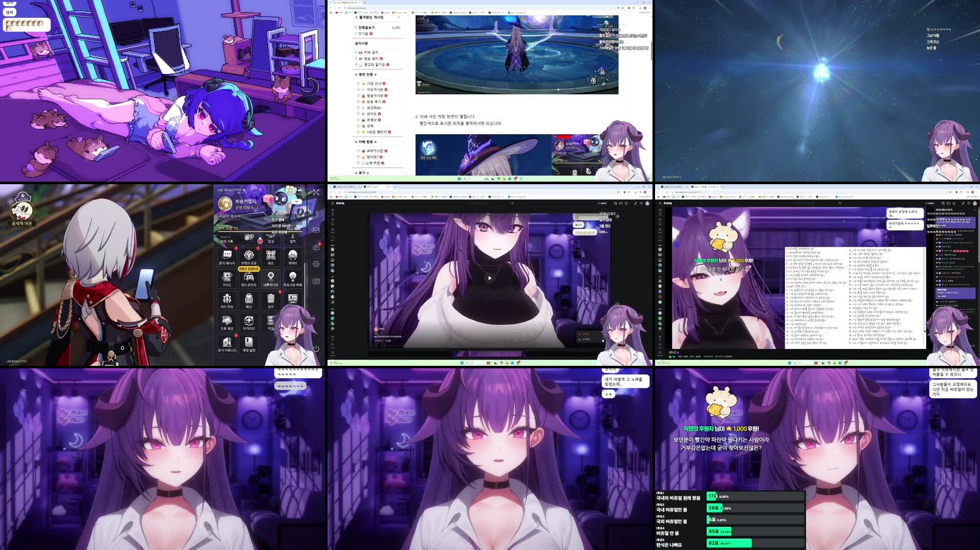980x550 pixels.
Task: Open the 가이드 icon in game menu
Action: (x=227, y=279)
